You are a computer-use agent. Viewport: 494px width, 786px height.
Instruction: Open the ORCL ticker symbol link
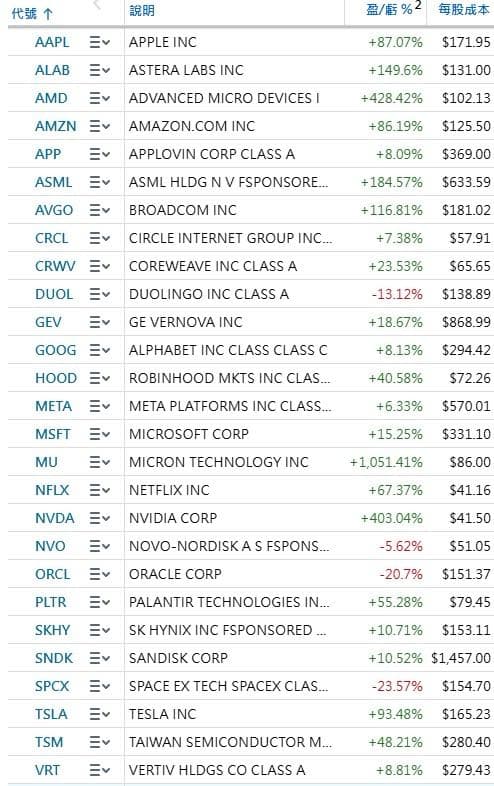53,574
